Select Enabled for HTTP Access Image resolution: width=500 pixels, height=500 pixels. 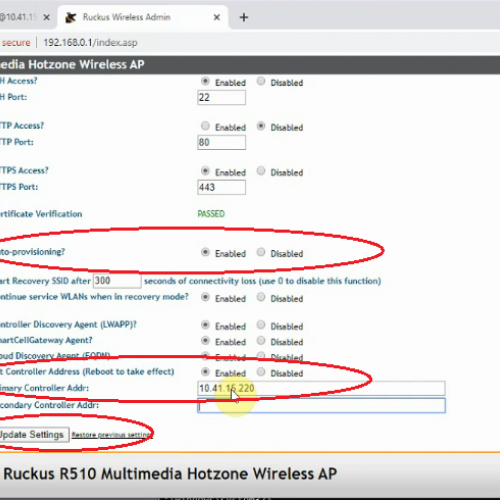point(205,126)
